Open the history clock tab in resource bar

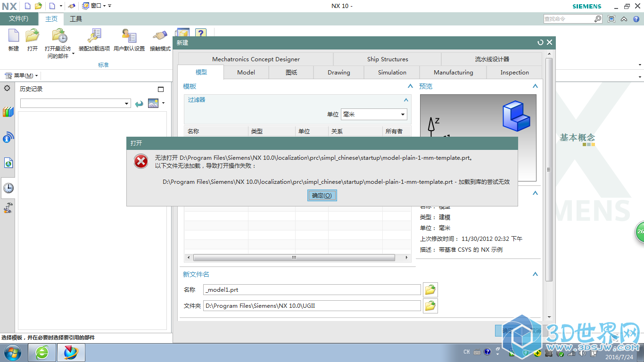(x=8, y=188)
